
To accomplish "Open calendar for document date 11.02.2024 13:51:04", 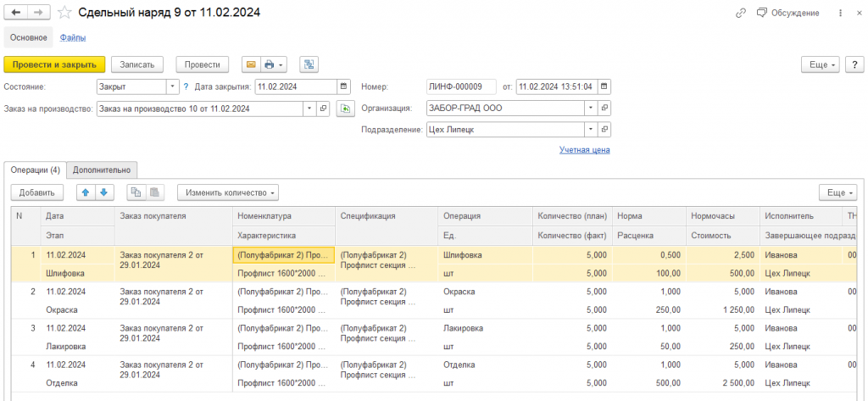I will 604,87.
